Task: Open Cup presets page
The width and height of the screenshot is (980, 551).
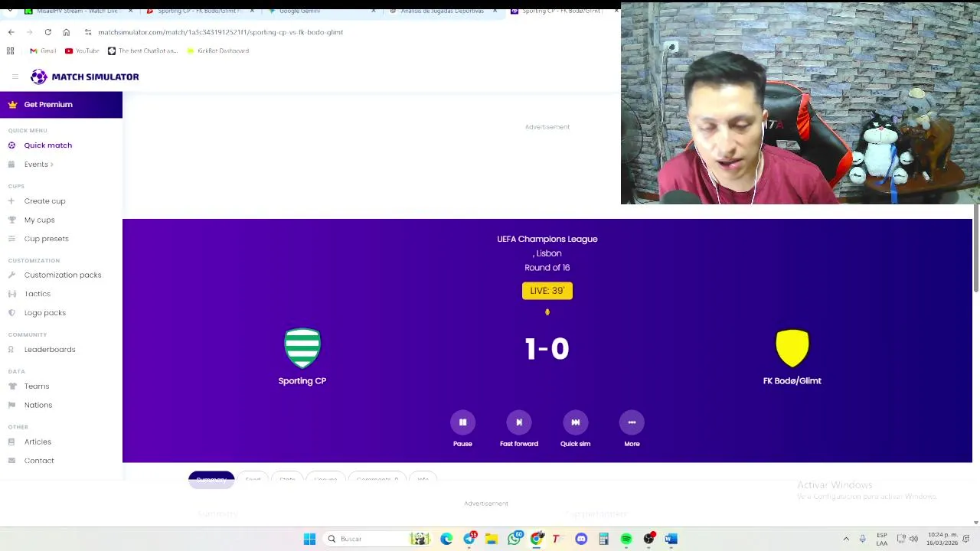Action: coord(46,239)
